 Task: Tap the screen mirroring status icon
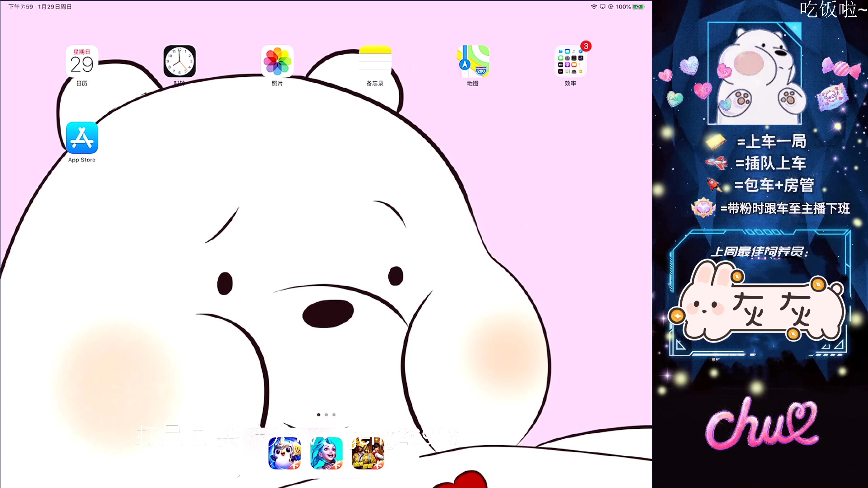(x=603, y=7)
